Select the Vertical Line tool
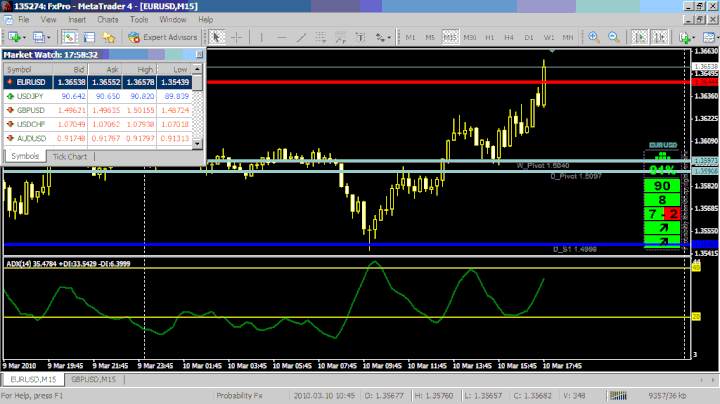720x404 pixels. coord(261,37)
